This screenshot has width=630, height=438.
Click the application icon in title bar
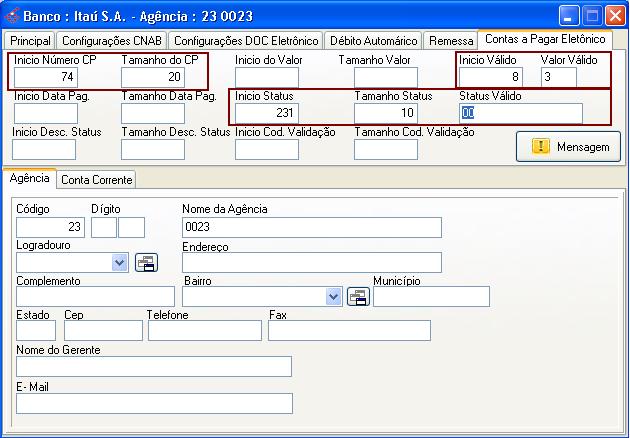13,16
